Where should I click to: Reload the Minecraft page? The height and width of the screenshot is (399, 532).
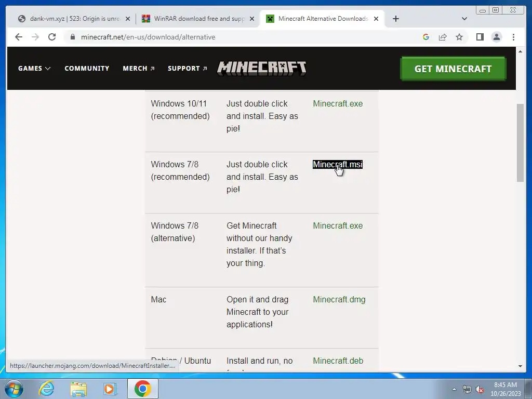(x=52, y=37)
